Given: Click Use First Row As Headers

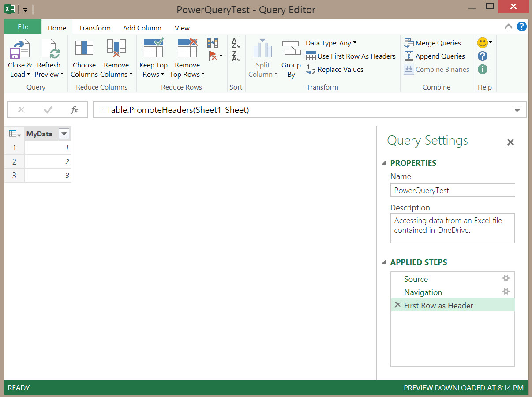Looking at the screenshot, I should click(351, 56).
